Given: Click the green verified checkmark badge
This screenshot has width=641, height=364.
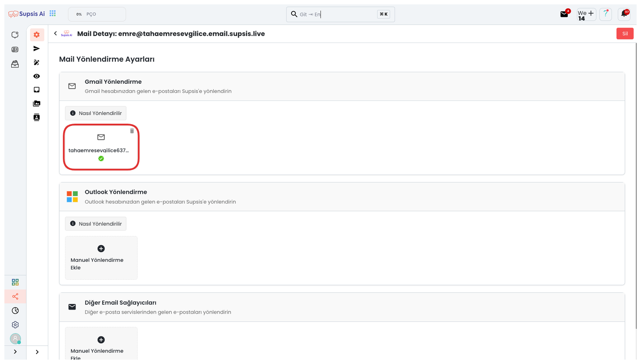Looking at the screenshot, I should click(101, 159).
